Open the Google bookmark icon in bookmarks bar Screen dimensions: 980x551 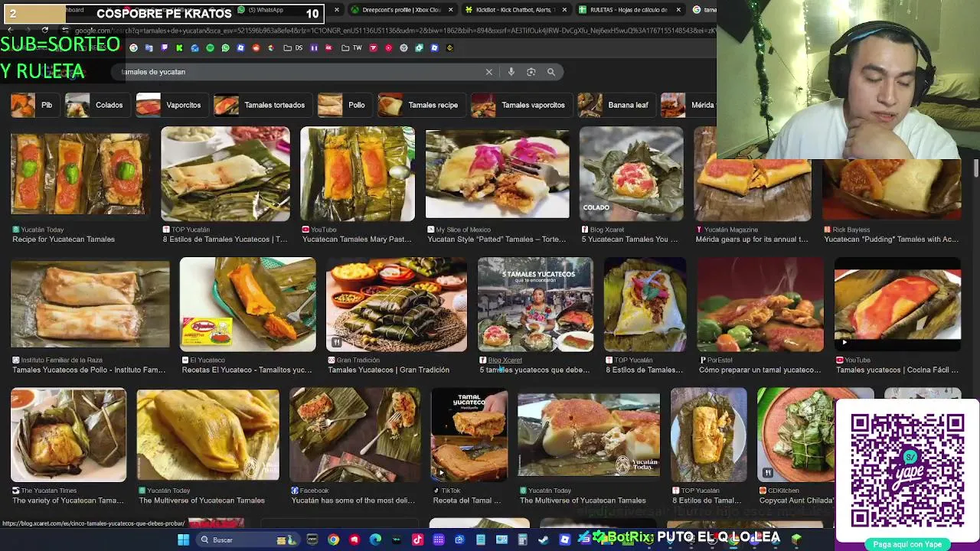click(x=133, y=48)
